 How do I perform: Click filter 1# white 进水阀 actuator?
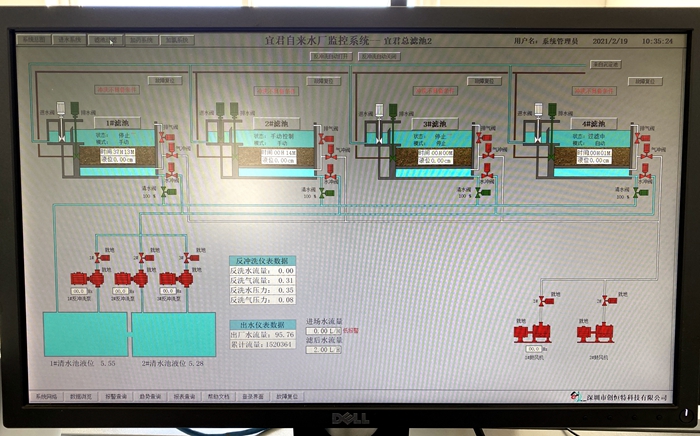pyautogui.click(x=61, y=110)
